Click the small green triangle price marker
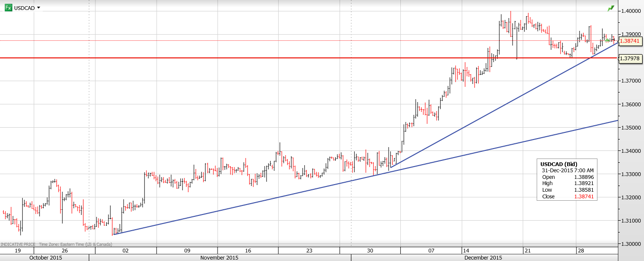Image resolution: width=644 pixels, height=261 pixels. point(607,40)
